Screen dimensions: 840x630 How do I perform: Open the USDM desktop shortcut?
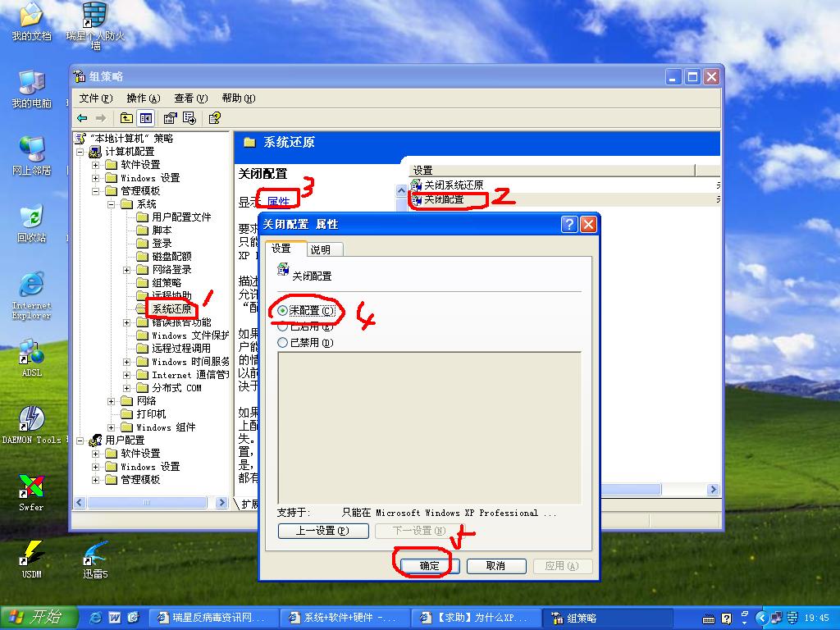[x=31, y=559]
